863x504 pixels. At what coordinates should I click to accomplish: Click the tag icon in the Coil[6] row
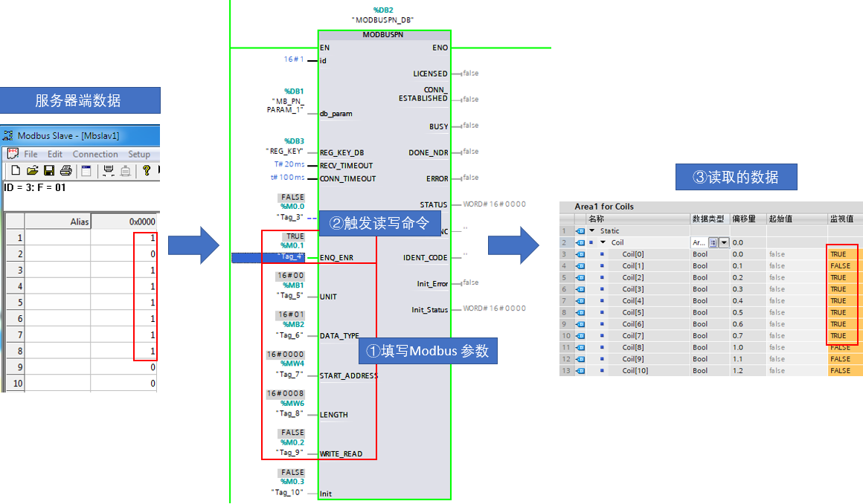pyautogui.click(x=580, y=324)
